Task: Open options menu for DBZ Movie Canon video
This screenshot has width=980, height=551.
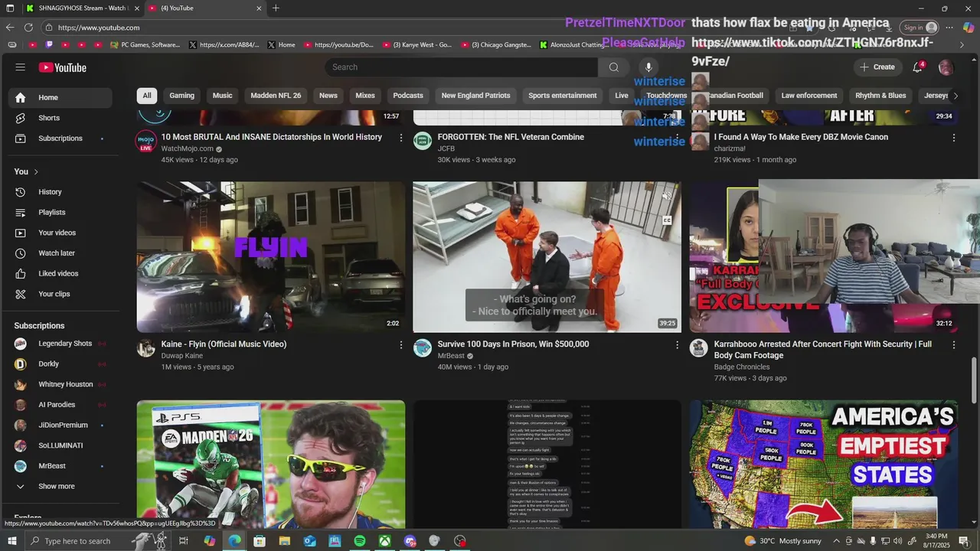Action: (x=954, y=138)
